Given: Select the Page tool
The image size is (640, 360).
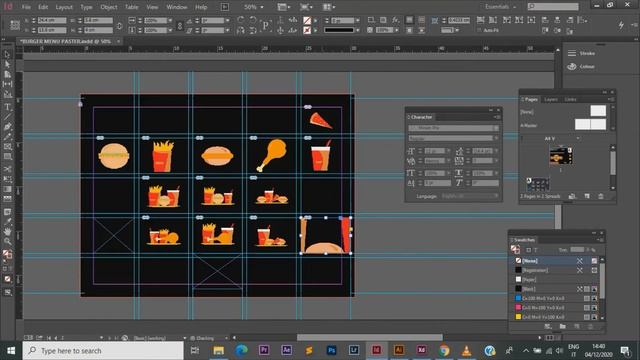Looking at the screenshot, I should (x=7, y=74).
